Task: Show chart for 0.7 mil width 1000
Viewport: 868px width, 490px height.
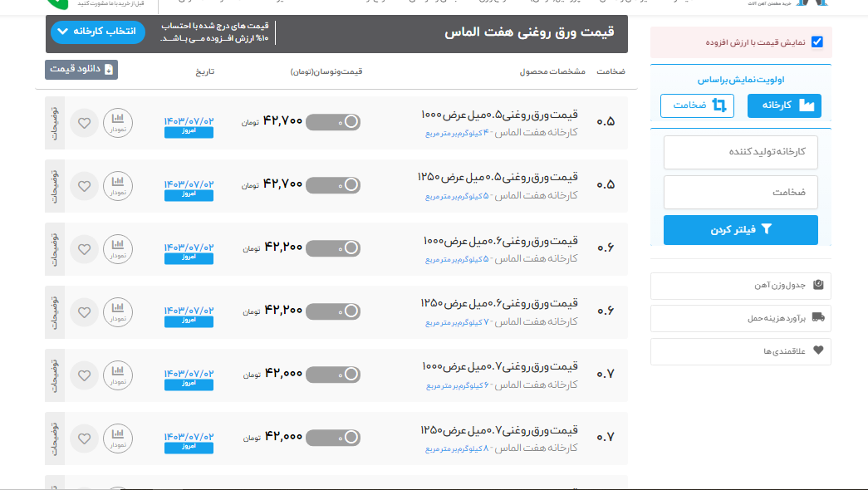Action: (117, 375)
